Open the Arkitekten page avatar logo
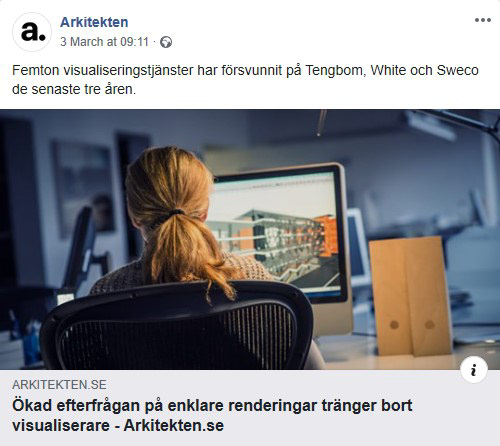 click(32, 32)
